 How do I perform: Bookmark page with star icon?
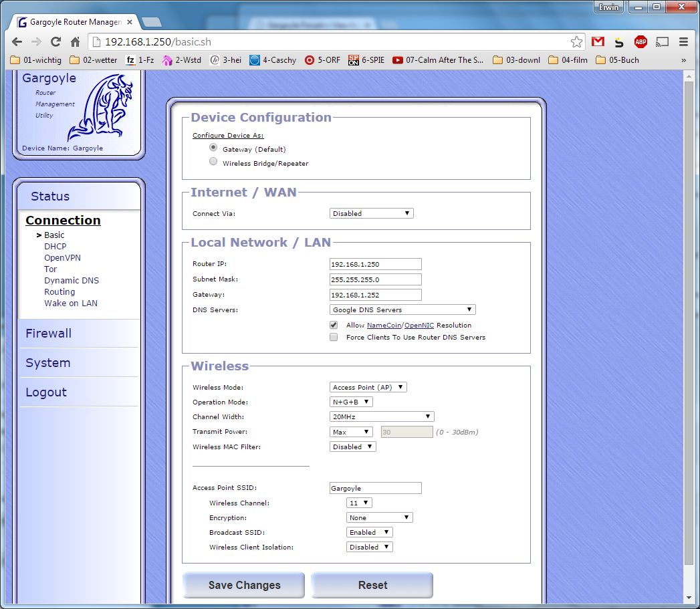click(576, 41)
